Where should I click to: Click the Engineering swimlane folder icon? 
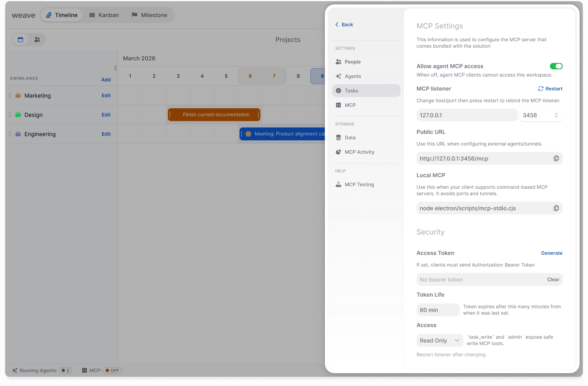coord(18,134)
